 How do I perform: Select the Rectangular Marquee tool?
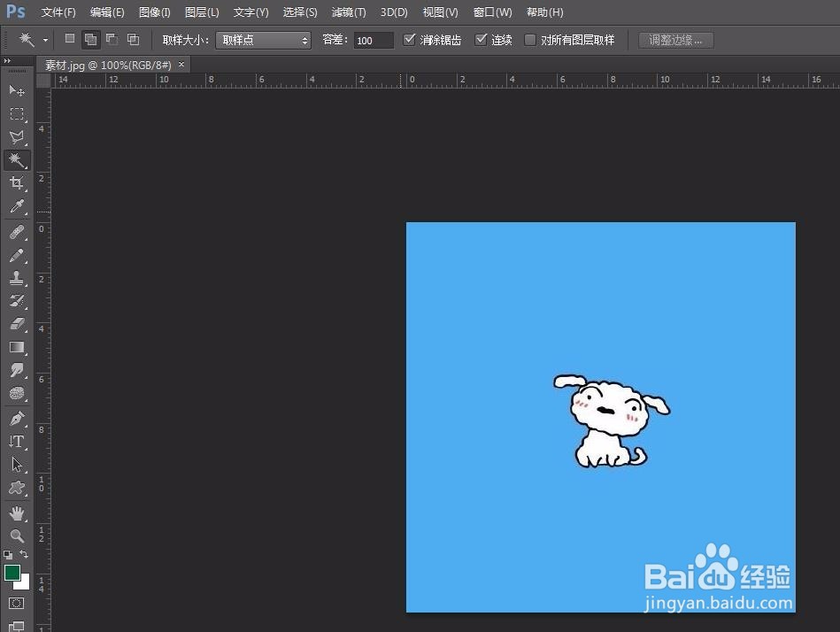(17, 113)
